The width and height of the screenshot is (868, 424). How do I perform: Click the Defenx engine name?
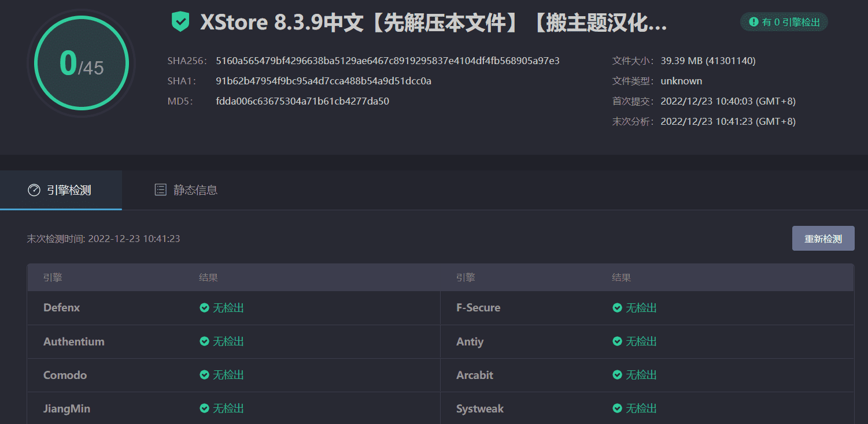tap(62, 308)
